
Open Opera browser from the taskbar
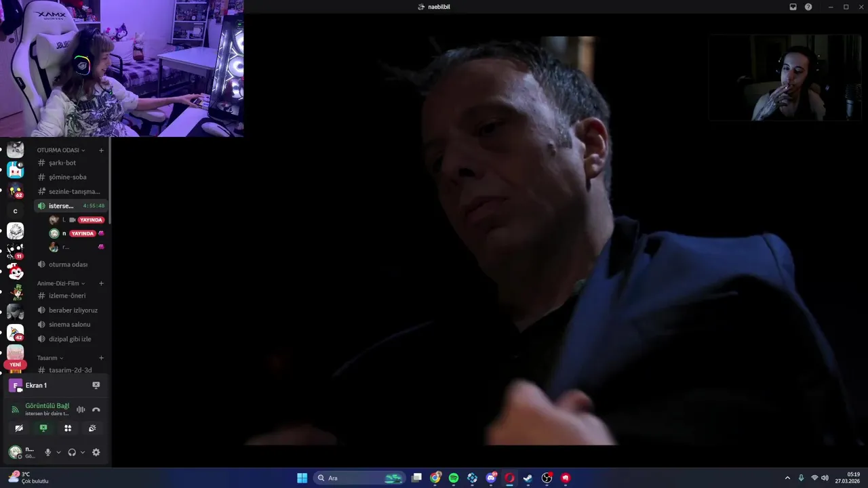point(509,478)
